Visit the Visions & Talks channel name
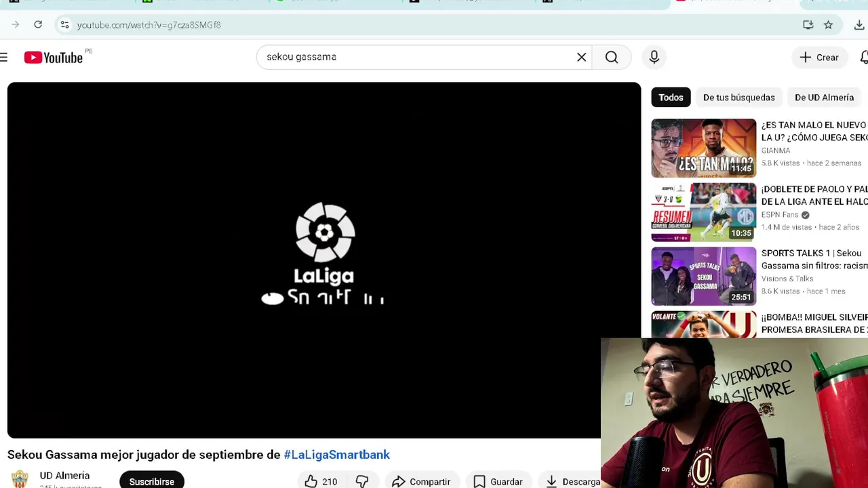868x488 pixels. click(787, 279)
